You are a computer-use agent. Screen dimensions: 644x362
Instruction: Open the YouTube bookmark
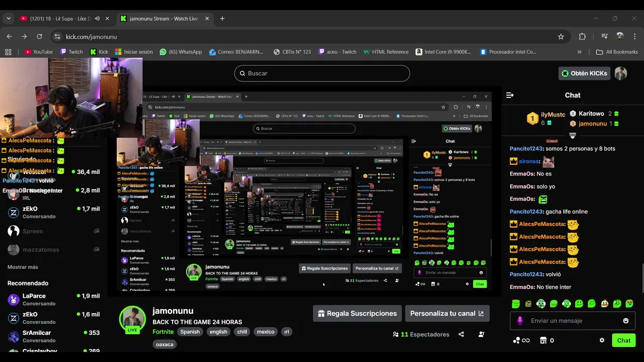pyautogui.click(x=39, y=52)
